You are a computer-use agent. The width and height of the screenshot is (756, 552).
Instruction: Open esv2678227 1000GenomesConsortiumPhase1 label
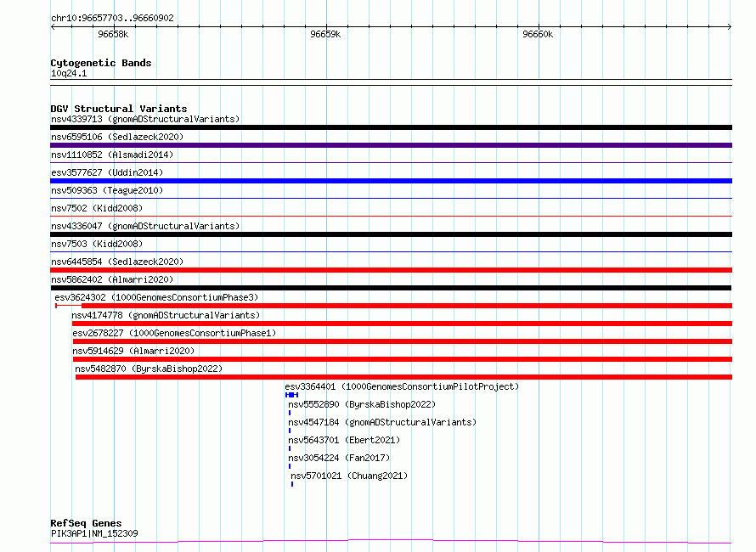[x=174, y=333]
